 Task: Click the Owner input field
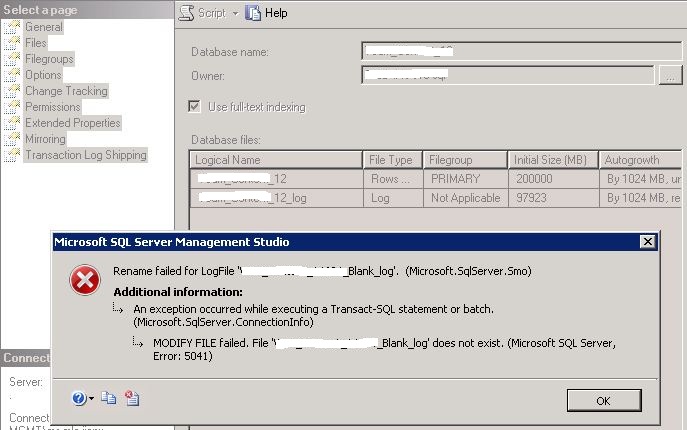tap(507, 75)
